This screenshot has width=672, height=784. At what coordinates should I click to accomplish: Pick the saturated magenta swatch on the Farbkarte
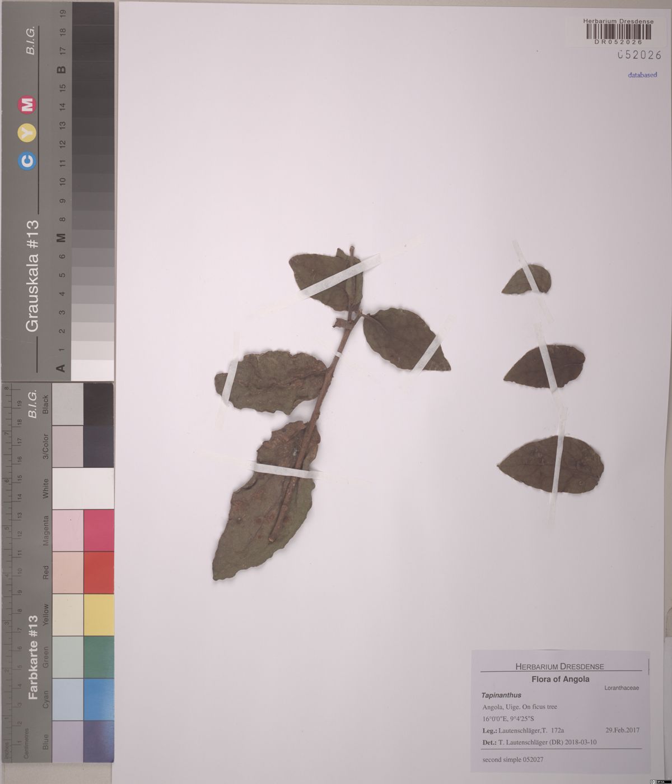coord(99,530)
